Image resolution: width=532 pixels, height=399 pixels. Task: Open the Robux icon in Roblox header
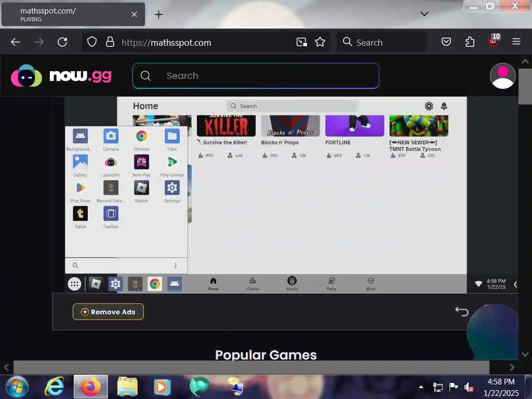429,106
